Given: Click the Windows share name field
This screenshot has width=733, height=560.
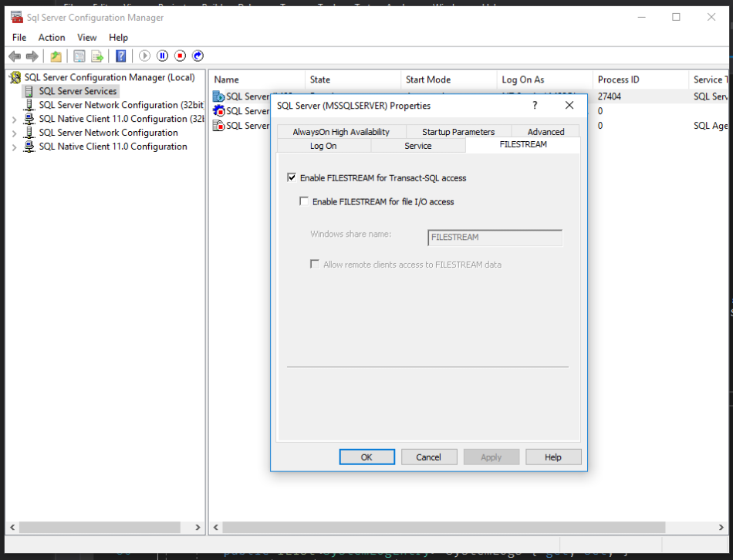Looking at the screenshot, I should coord(495,238).
